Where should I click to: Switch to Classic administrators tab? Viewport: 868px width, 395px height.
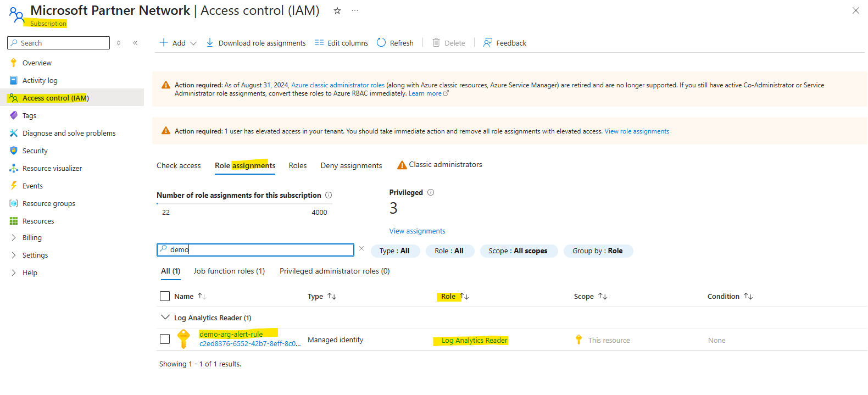[x=439, y=165]
